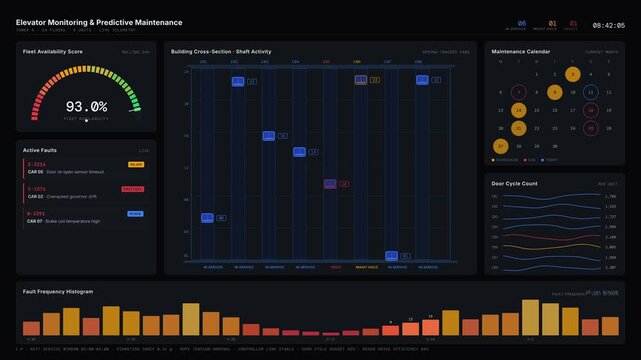Click the amber MAINT HOLD status label below the shafts
This screenshot has height=360, width=641.
tap(367, 267)
